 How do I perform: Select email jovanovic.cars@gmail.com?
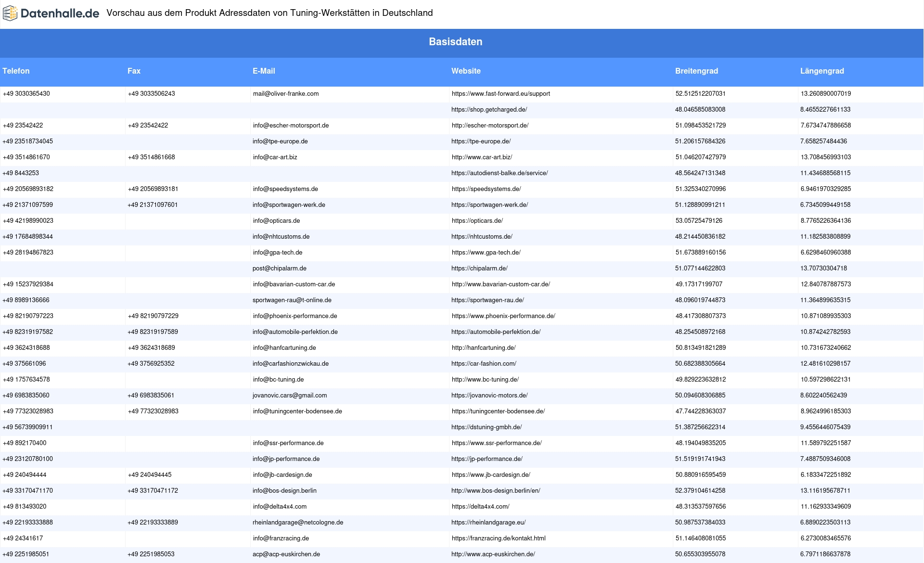click(290, 396)
